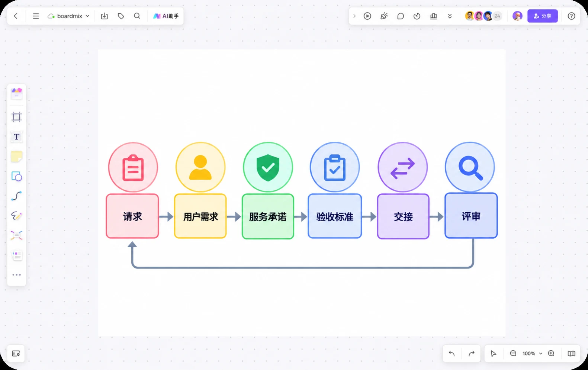Select the 评审 flowchart box
The width and height of the screenshot is (588, 370).
(471, 216)
